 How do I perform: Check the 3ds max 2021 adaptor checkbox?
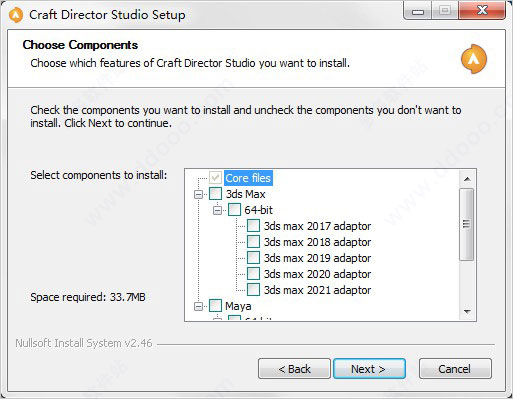coord(253,290)
